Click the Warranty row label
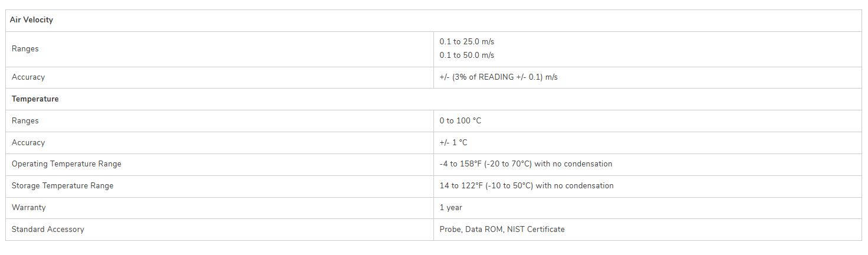 coord(28,208)
